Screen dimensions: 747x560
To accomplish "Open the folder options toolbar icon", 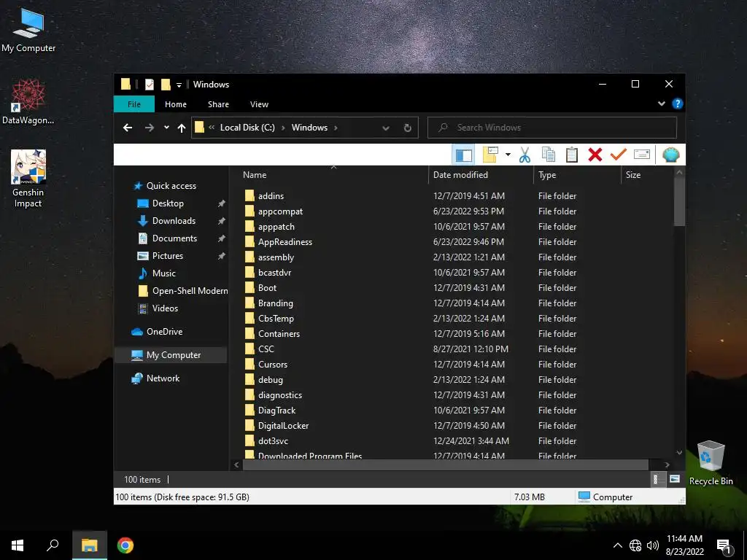I will (x=491, y=155).
